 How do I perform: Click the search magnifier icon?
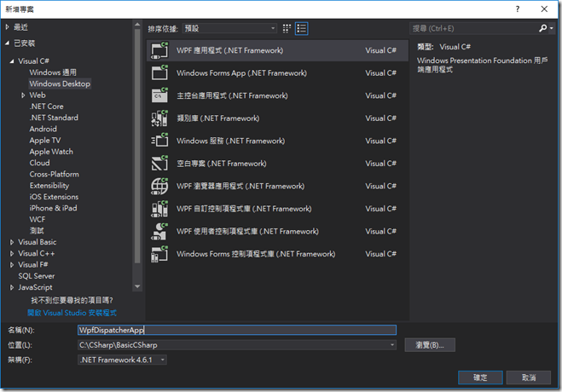[x=542, y=28]
